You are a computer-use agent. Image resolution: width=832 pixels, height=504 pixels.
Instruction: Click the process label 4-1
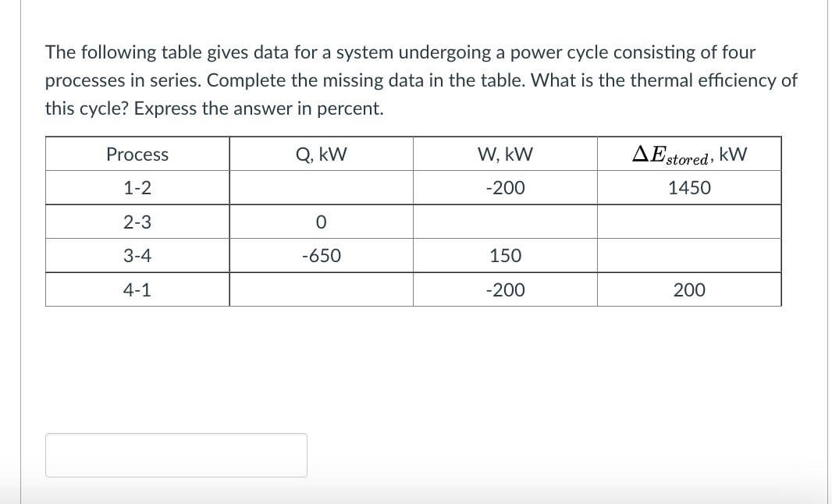click(x=137, y=289)
